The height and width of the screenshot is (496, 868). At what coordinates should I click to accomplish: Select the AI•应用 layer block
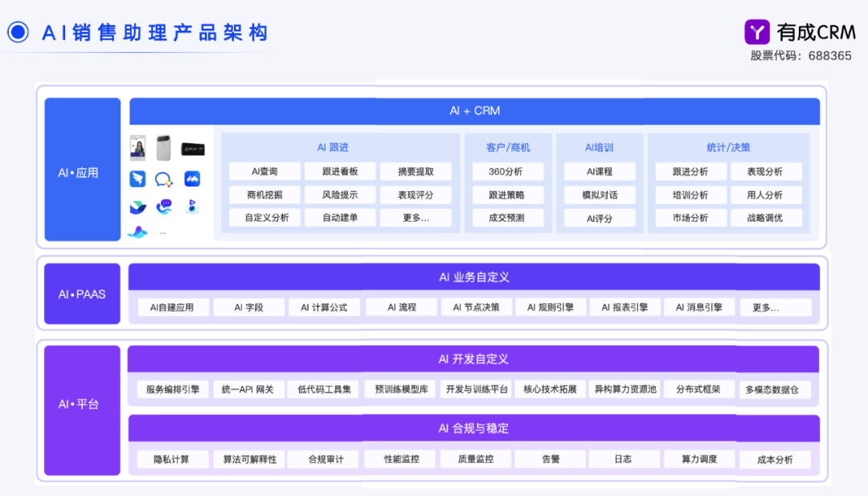(82, 171)
